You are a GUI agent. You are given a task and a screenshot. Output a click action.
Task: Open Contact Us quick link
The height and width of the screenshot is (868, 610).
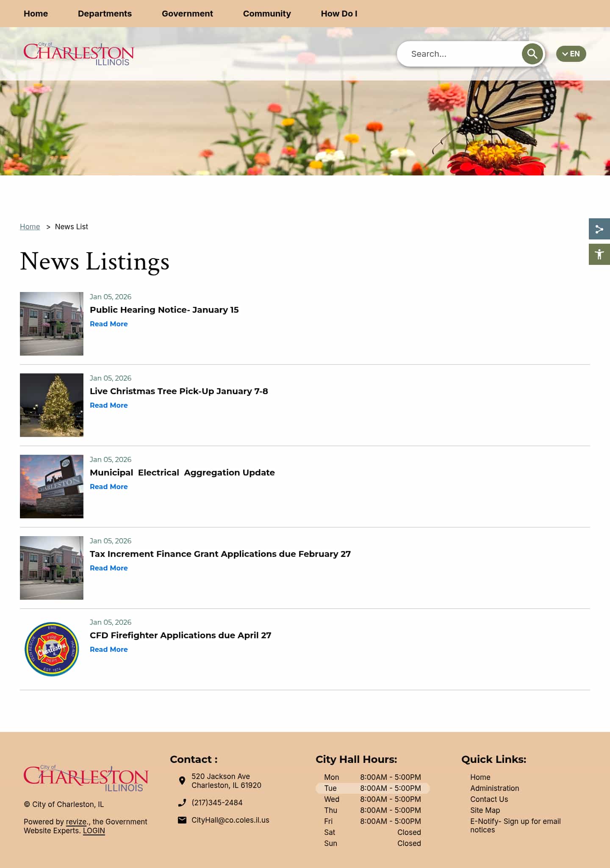click(x=489, y=799)
